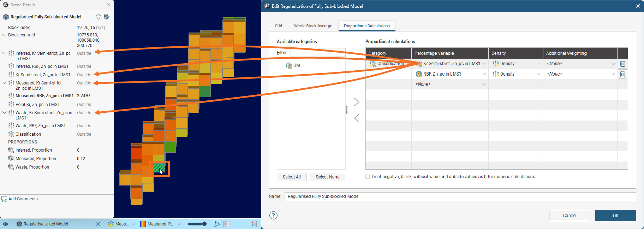Adjust the opacity slider in scene toolbar
This screenshot has height=229, width=644.
[197, 224]
